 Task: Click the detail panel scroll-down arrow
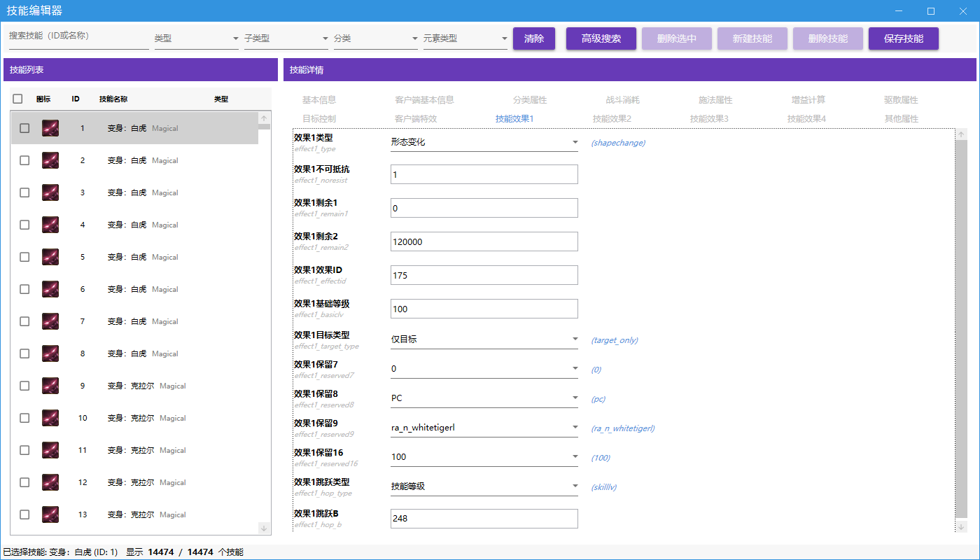point(962,526)
